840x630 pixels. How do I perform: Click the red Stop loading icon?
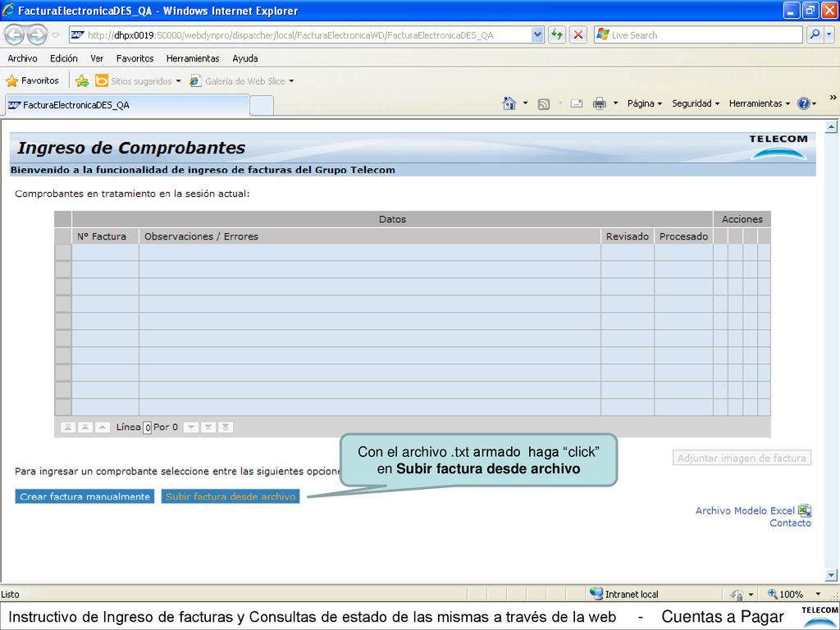click(578, 35)
